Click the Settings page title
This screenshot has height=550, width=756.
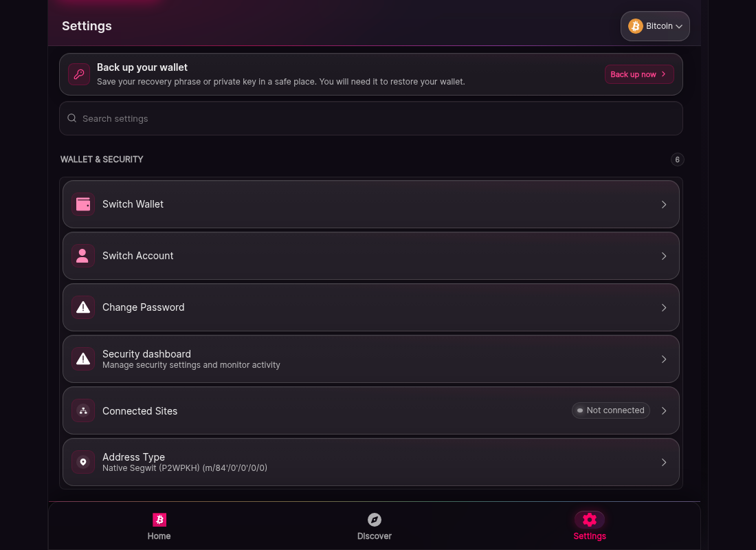pyautogui.click(x=87, y=26)
